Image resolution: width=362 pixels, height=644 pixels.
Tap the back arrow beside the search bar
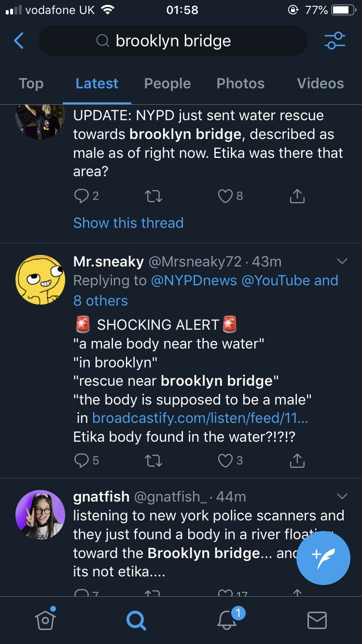coord(19,41)
